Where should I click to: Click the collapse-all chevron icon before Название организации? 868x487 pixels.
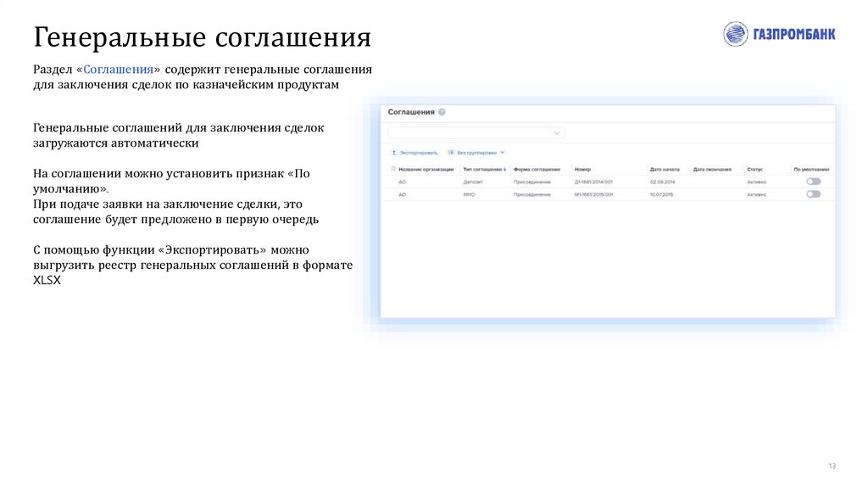(393, 169)
